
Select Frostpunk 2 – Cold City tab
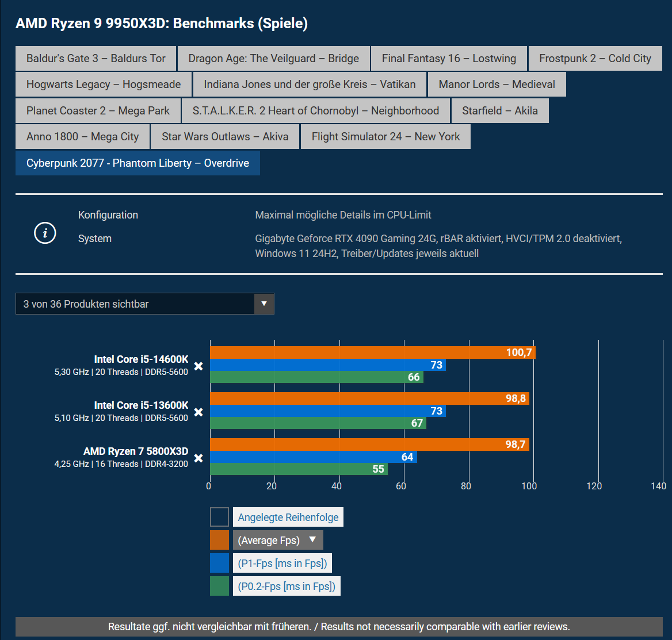point(595,58)
